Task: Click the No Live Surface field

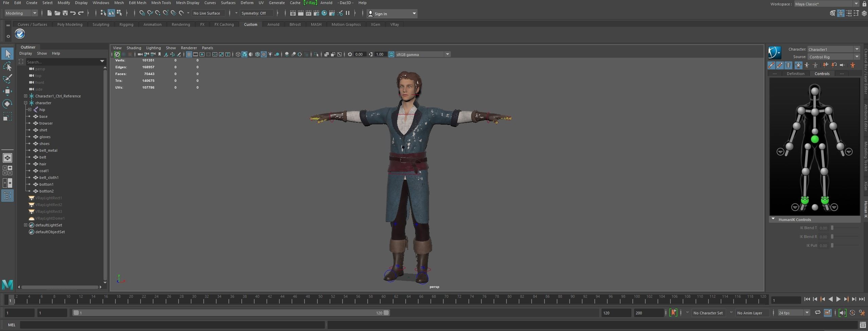Action: coord(208,13)
